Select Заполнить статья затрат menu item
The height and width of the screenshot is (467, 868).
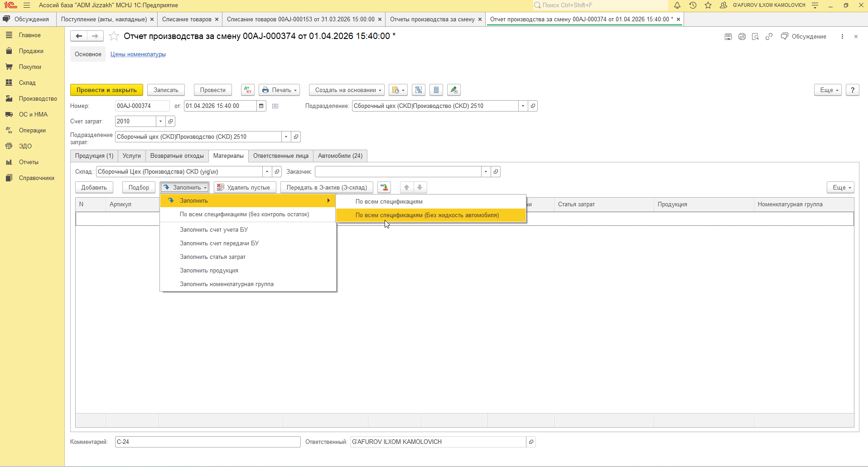[248, 257]
